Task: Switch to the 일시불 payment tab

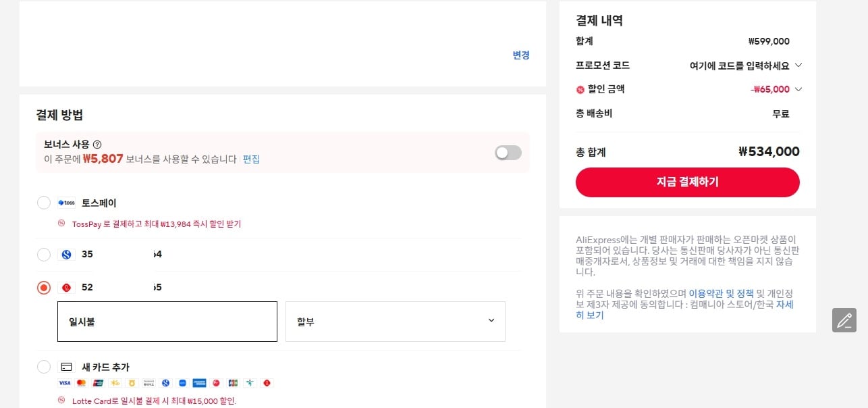Action: [167, 321]
